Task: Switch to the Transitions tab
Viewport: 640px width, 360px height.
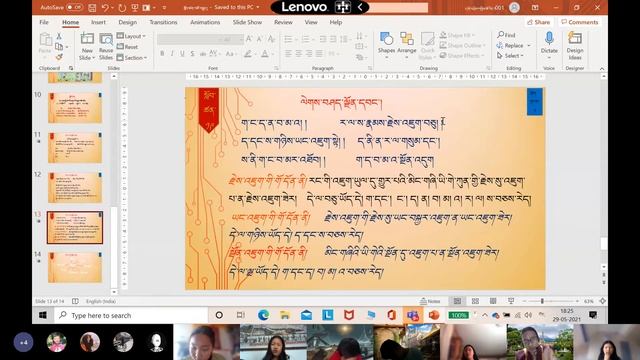Action: pos(163,22)
